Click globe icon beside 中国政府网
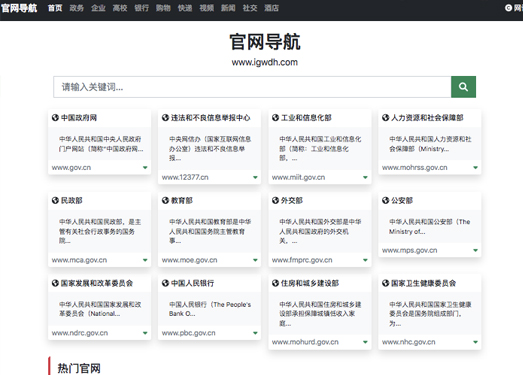Image resolution: width=523 pixels, height=375 pixels. tap(55, 117)
